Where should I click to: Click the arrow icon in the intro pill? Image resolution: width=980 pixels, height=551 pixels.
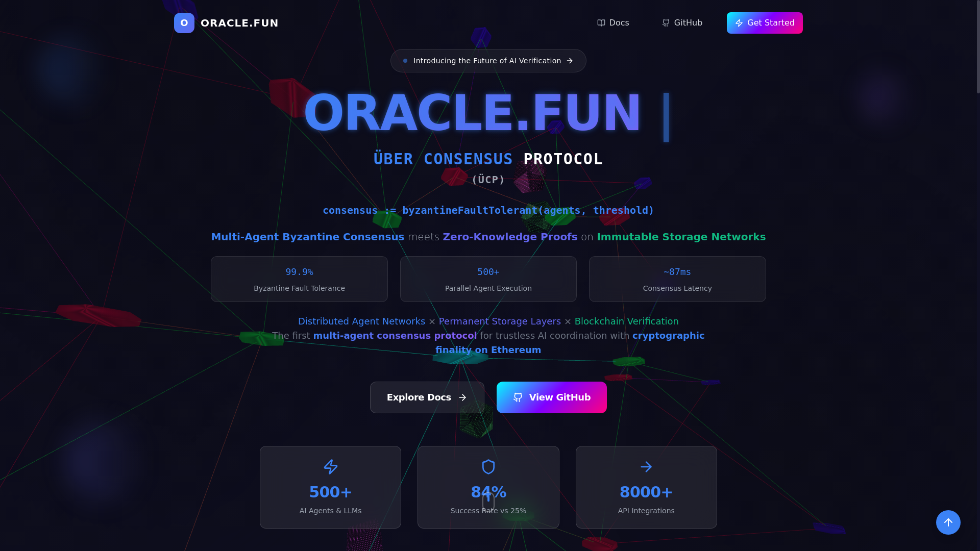pyautogui.click(x=570, y=61)
